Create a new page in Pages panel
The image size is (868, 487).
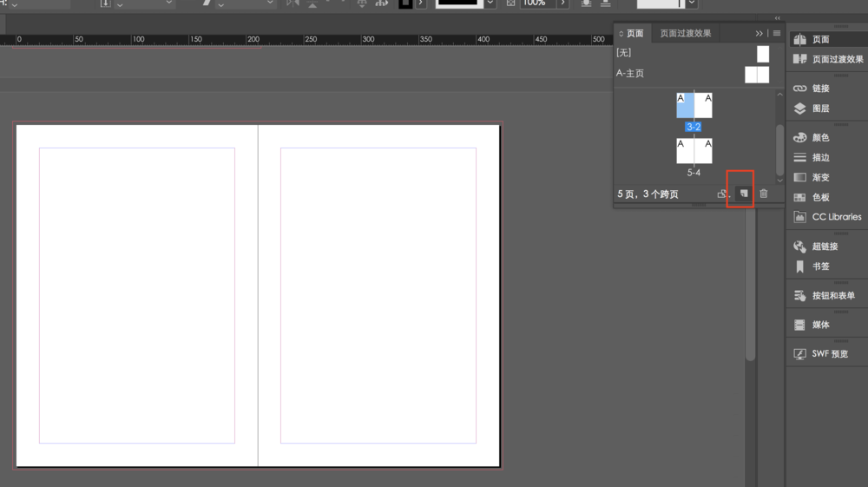(744, 194)
